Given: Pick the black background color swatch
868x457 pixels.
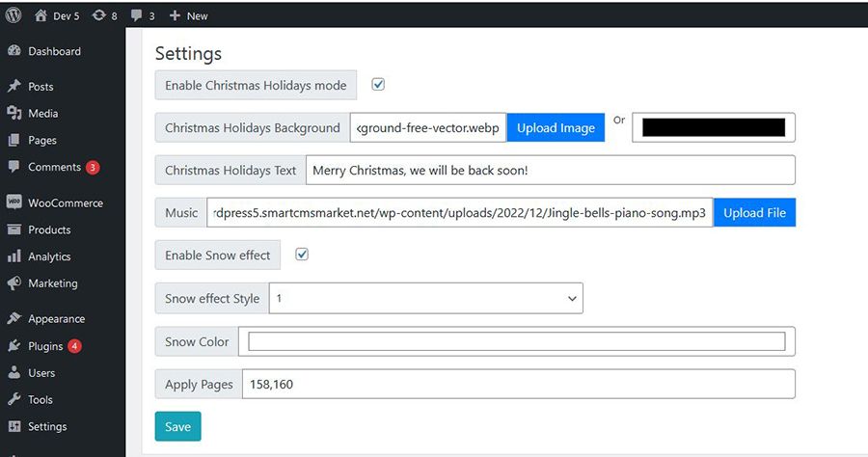Looking at the screenshot, I should (714, 127).
